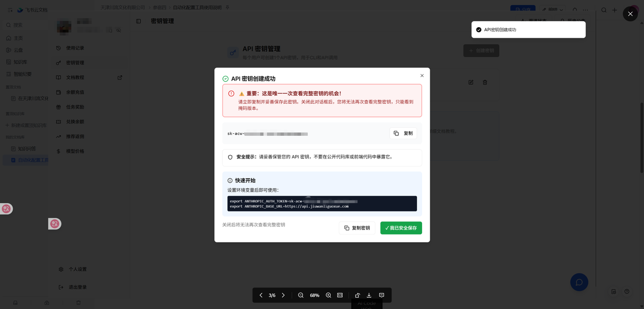This screenshot has width=644, height=309.
Task: Toggle sidebar panel icon beside 密钥管理 title
Action: pyautogui.click(x=139, y=21)
